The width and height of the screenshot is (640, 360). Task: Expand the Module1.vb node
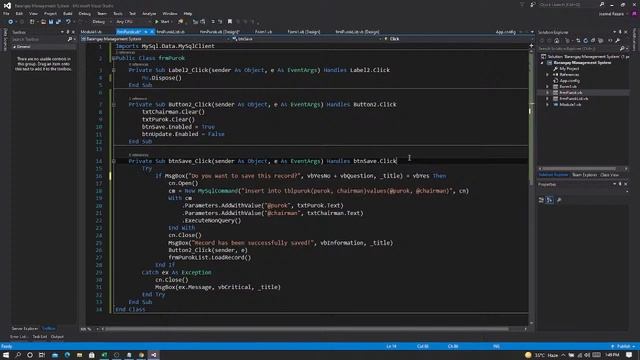(x=547, y=104)
